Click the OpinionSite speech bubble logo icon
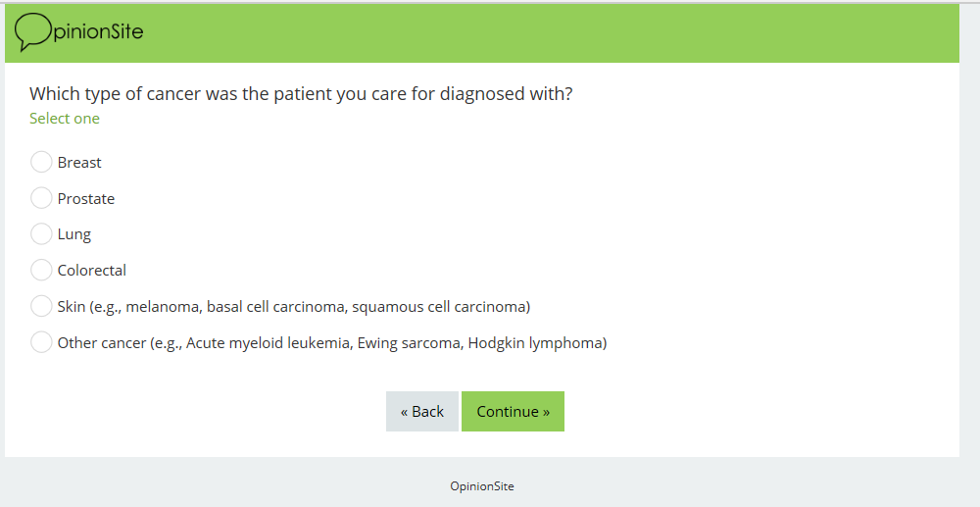 click(32, 31)
